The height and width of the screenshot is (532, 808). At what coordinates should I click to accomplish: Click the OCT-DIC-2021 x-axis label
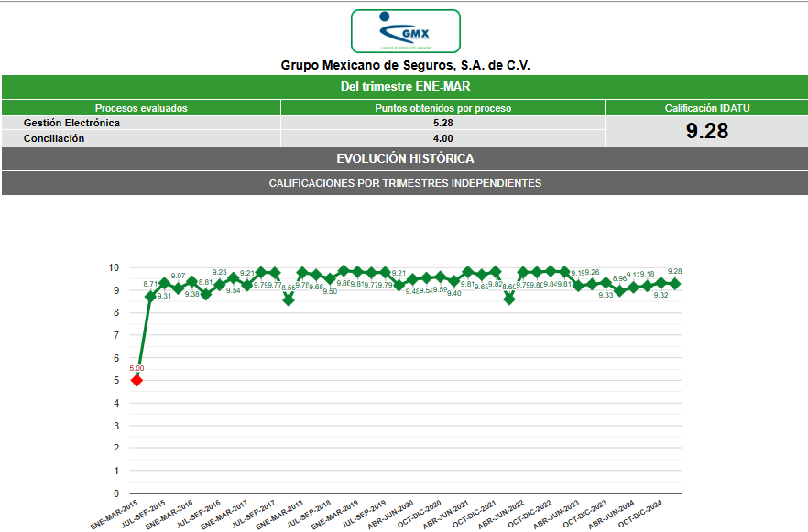(x=475, y=514)
